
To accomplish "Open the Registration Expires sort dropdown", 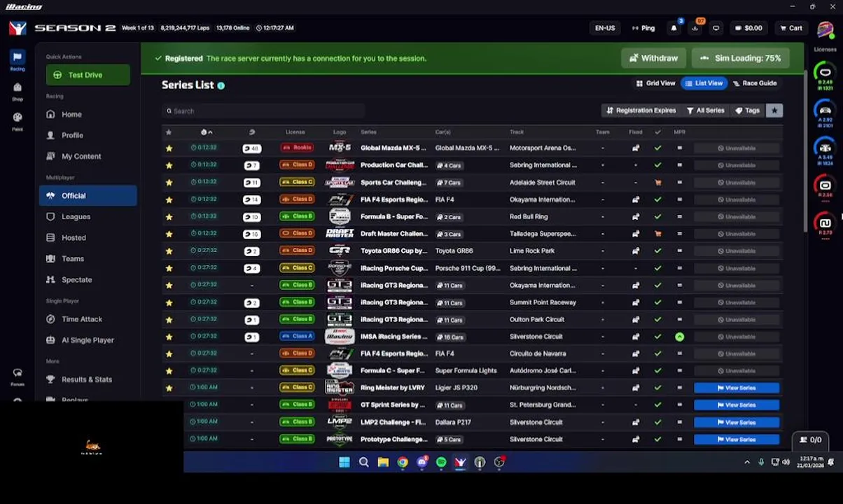I will tap(641, 111).
